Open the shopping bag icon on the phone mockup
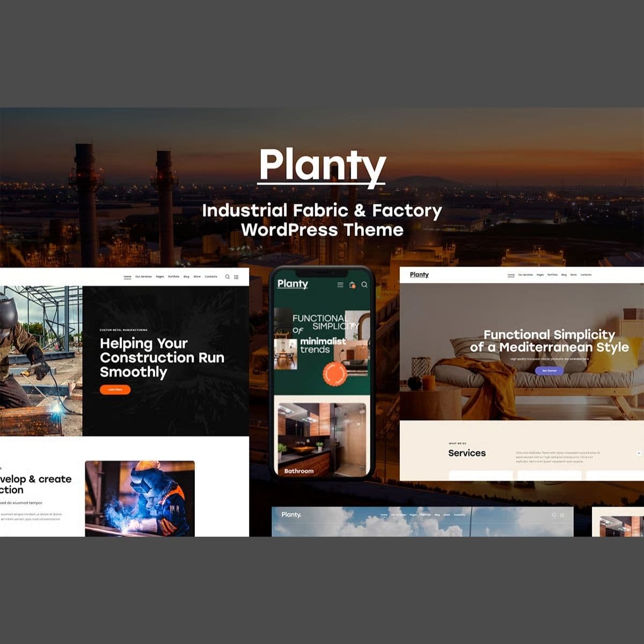644x644 pixels. click(x=352, y=285)
